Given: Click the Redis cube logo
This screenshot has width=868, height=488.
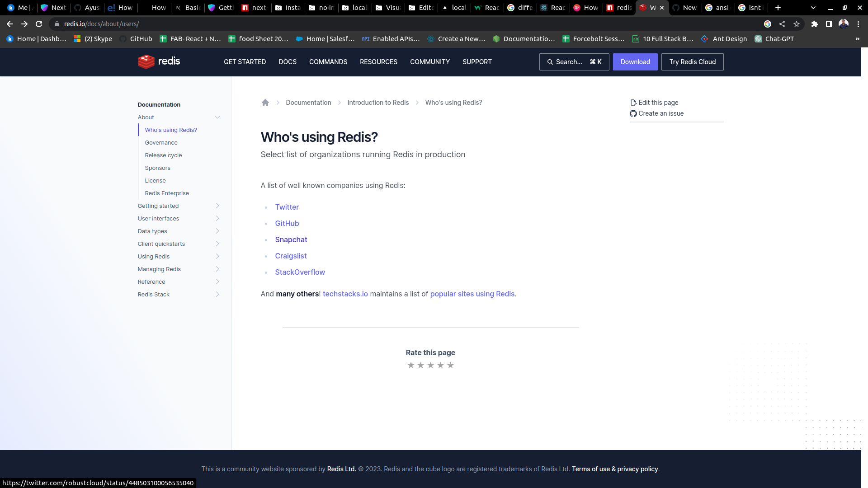Looking at the screenshot, I should click(146, 61).
